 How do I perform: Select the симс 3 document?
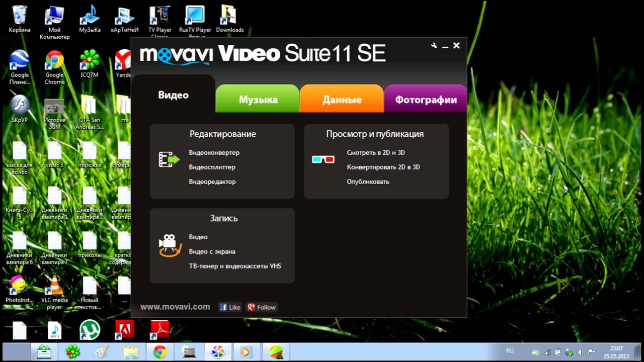[55, 154]
